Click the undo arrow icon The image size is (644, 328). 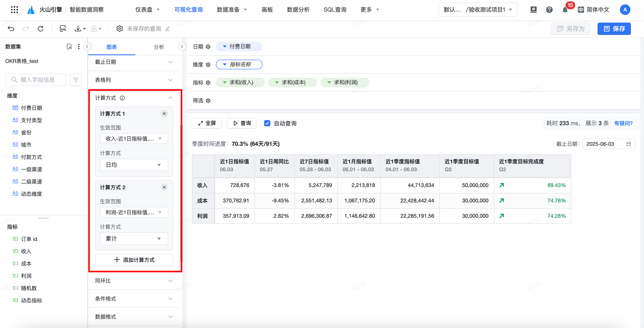click(11, 29)
